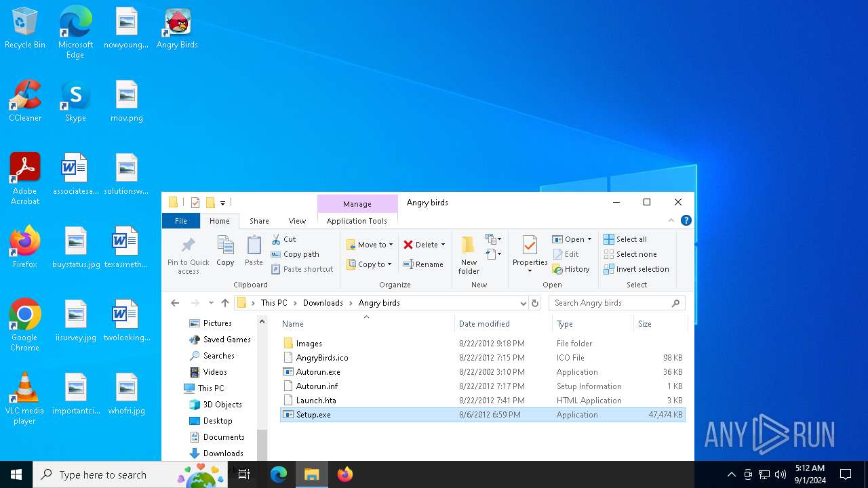Open the Move to dropdown
The height and width of the screenshot is (488, 868).
370,245
